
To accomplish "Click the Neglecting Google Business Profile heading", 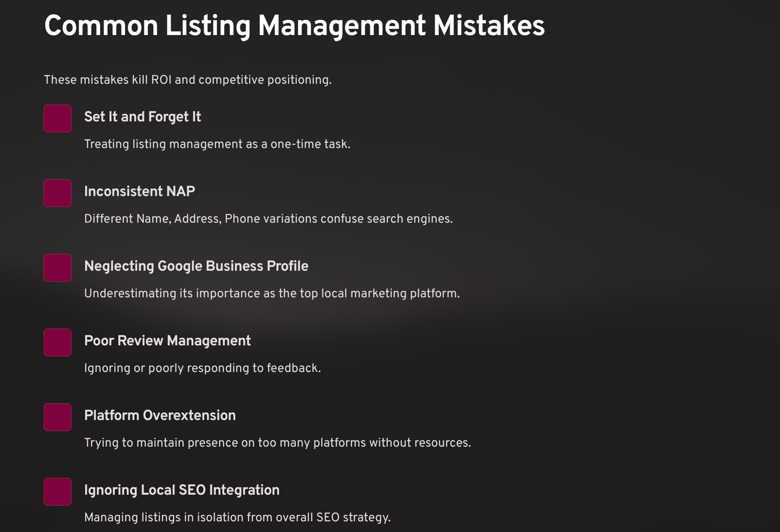I will click(x=196, y=266).
